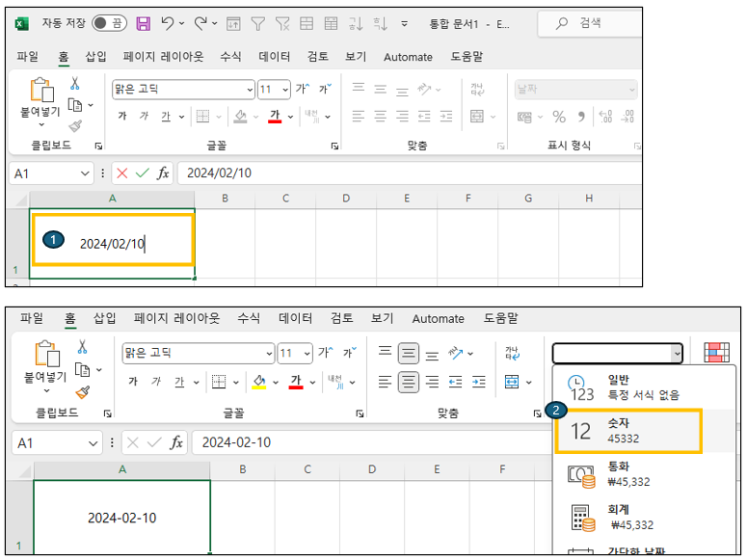Click the Decrease decimal icon in the top window
747x560 pixels.
[627, 117]
